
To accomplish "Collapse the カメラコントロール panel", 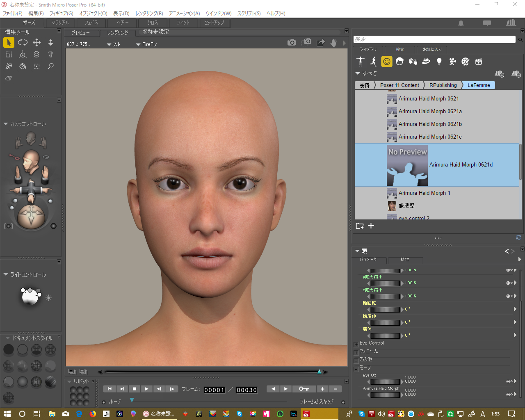I will (6, 124).
